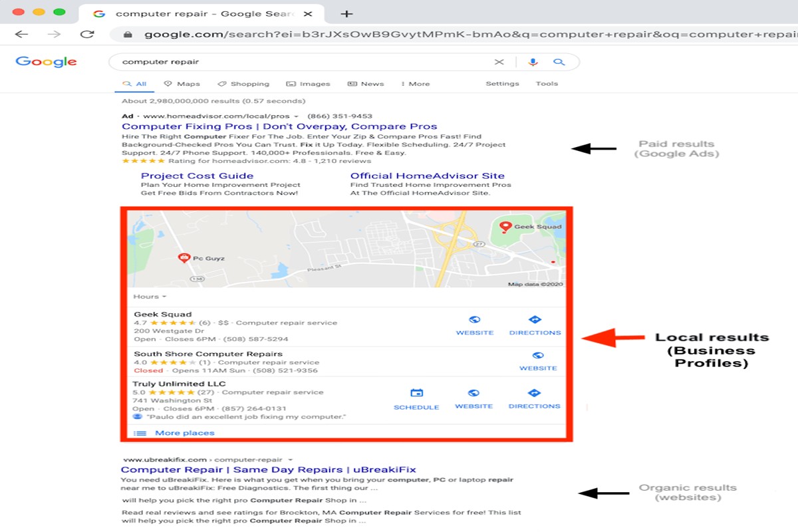Screen dimensions: 798x532
Task: Click the Pc Guyz map pin
Action: pos(184,257)
